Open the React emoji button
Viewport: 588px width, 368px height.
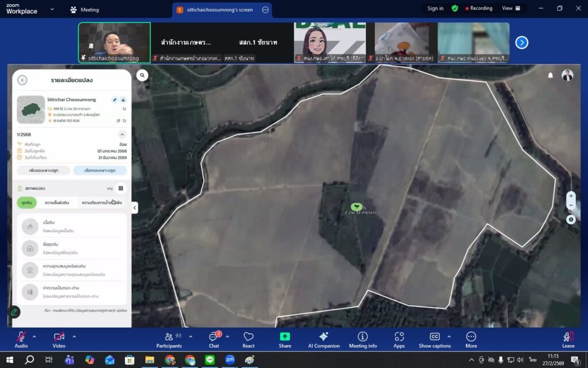pos(249,340)
